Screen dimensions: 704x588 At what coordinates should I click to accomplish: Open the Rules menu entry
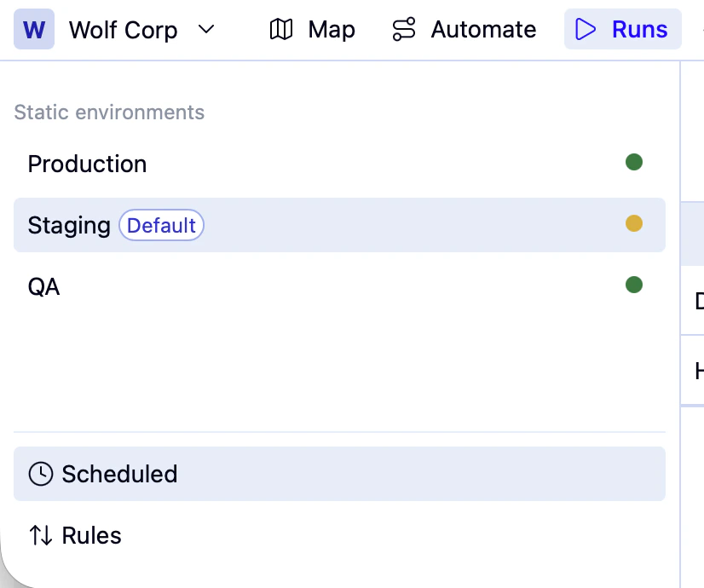coord(91,535)
